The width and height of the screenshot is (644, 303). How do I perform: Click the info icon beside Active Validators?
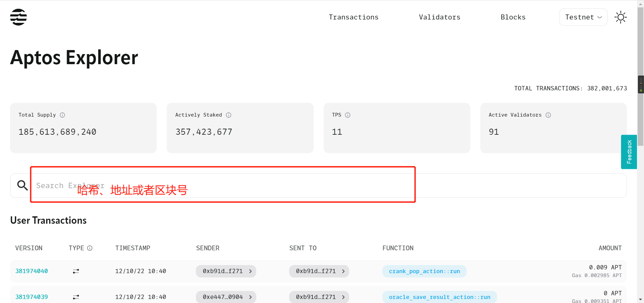(x=548, y=115)
